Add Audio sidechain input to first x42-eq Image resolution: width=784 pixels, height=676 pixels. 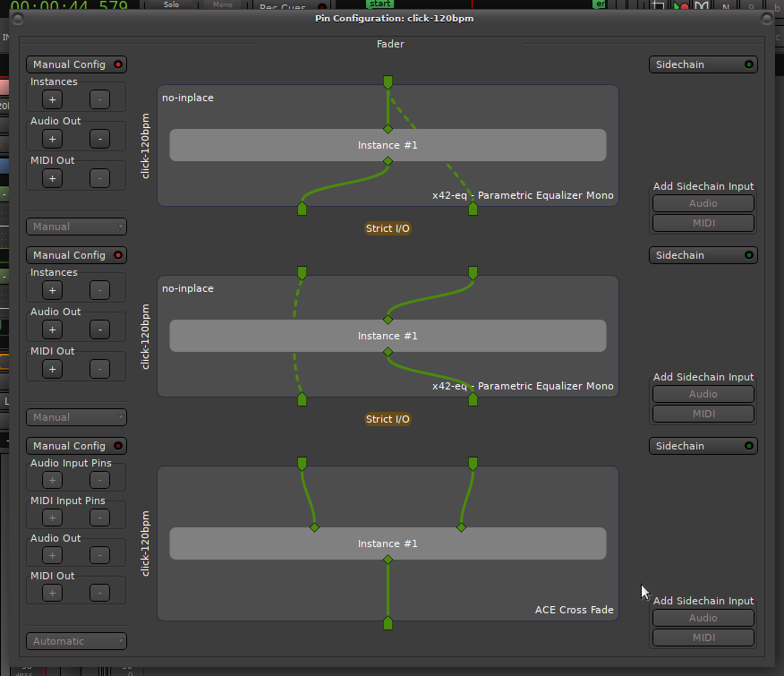(x=703, y=203)
